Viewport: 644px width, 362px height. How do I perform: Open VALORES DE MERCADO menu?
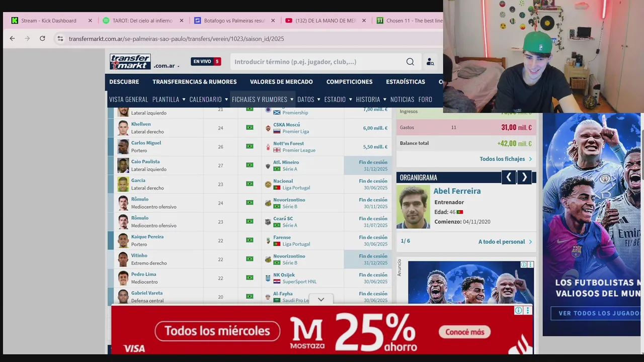pyautogui.click(x=281, y=82)
